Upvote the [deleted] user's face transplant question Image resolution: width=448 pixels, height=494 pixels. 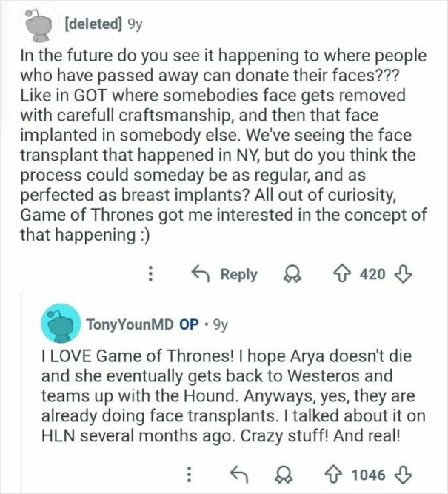click(342, 274)
